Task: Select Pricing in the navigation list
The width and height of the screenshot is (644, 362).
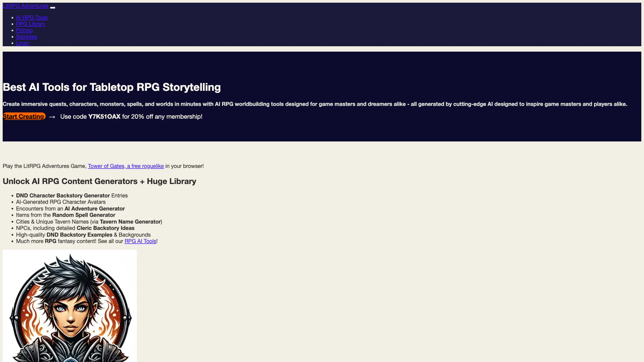Action: 24,31
